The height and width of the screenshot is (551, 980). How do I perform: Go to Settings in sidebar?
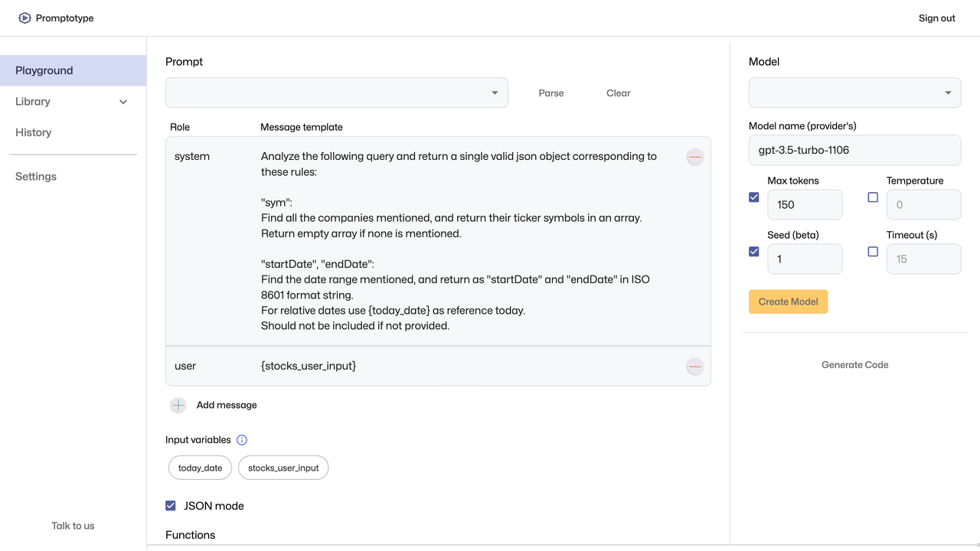point(36,177)
